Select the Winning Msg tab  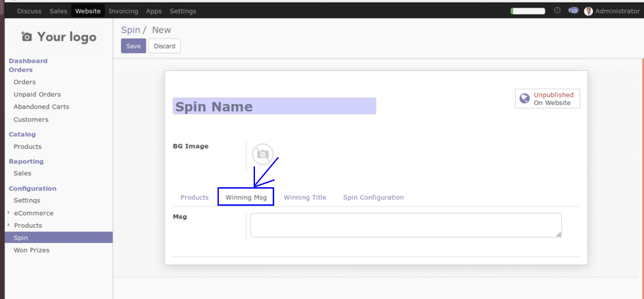coord(246,198)
